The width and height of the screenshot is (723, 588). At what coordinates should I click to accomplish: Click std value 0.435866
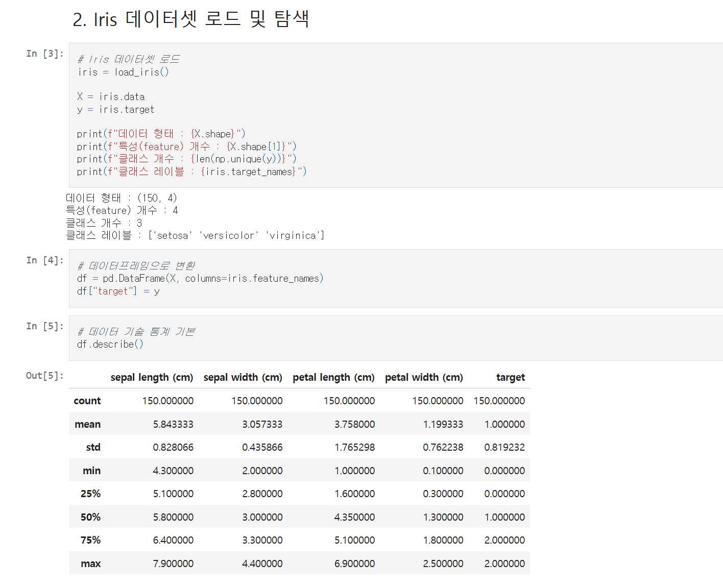click(x=262, y=447)
